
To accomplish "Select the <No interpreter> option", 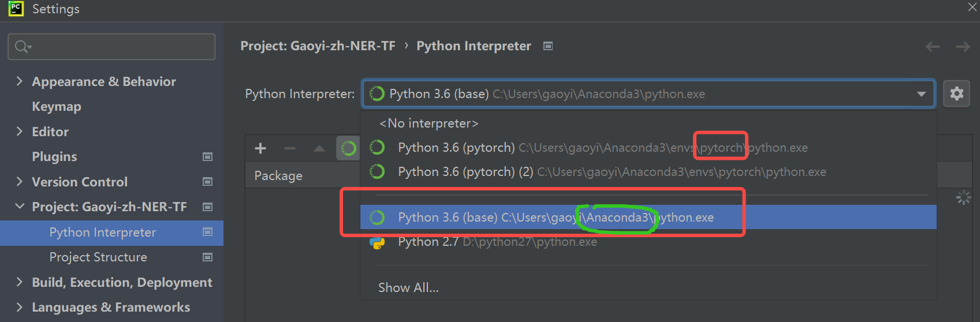I will [648, 123].
